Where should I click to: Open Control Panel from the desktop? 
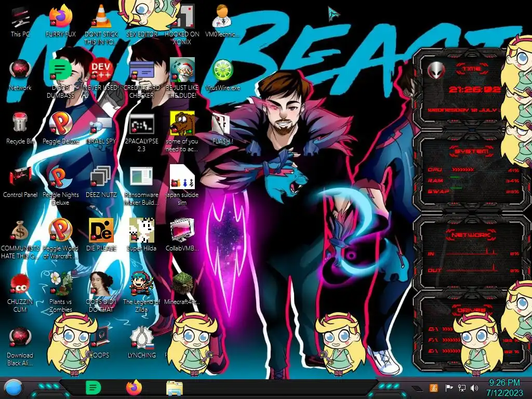pyautogui.click(x=20, y=182)
